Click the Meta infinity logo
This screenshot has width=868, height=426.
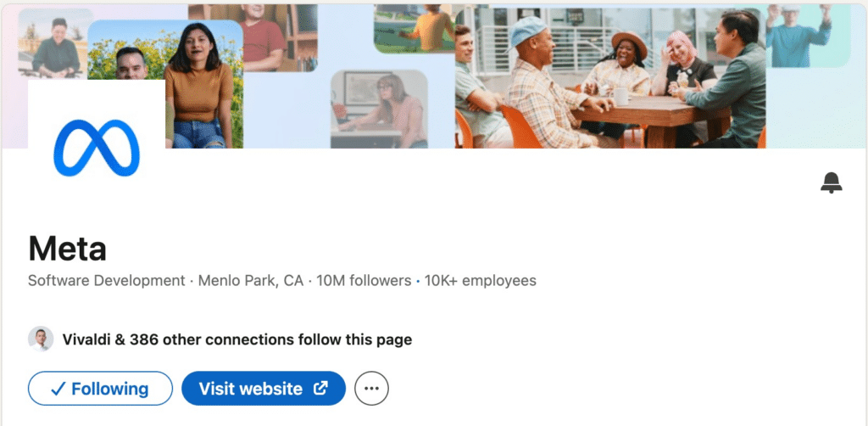pos(97,149)
